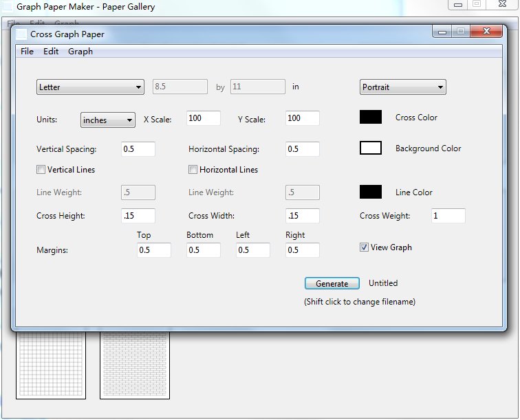The image size is (520, 420).
Task: Expand the inches Units dropdown
Action: point(108,120)
